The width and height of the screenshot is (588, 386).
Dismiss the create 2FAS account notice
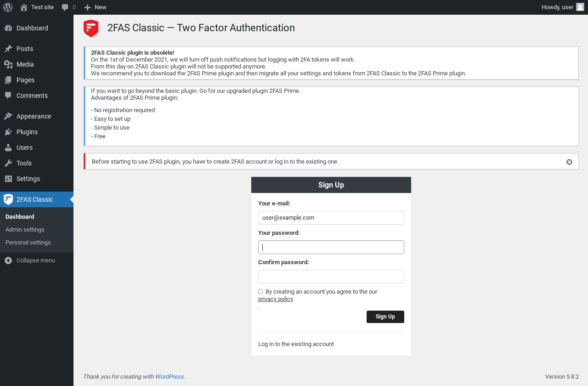click(x=569, y=162)
